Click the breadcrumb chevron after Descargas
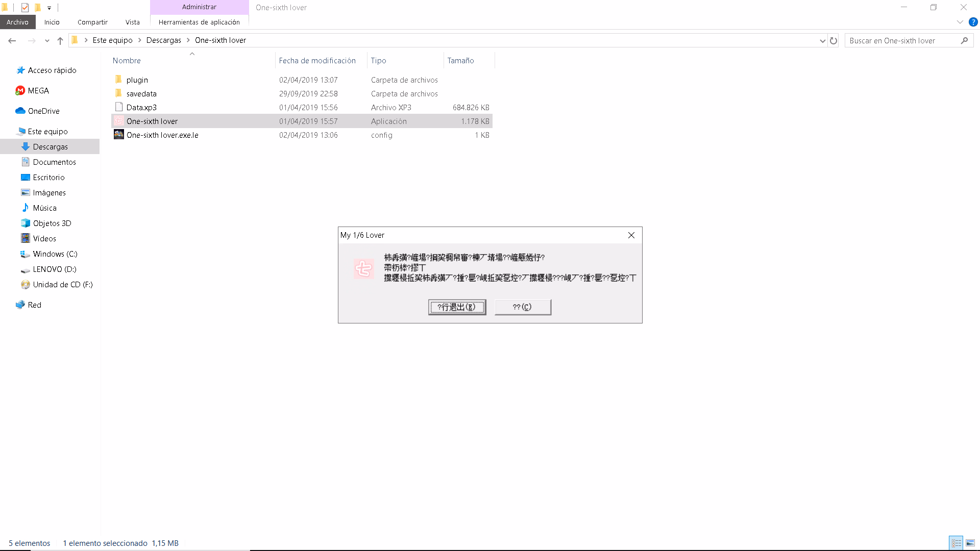The width and height of the screenshot is (980, 551). pos(188,40)
